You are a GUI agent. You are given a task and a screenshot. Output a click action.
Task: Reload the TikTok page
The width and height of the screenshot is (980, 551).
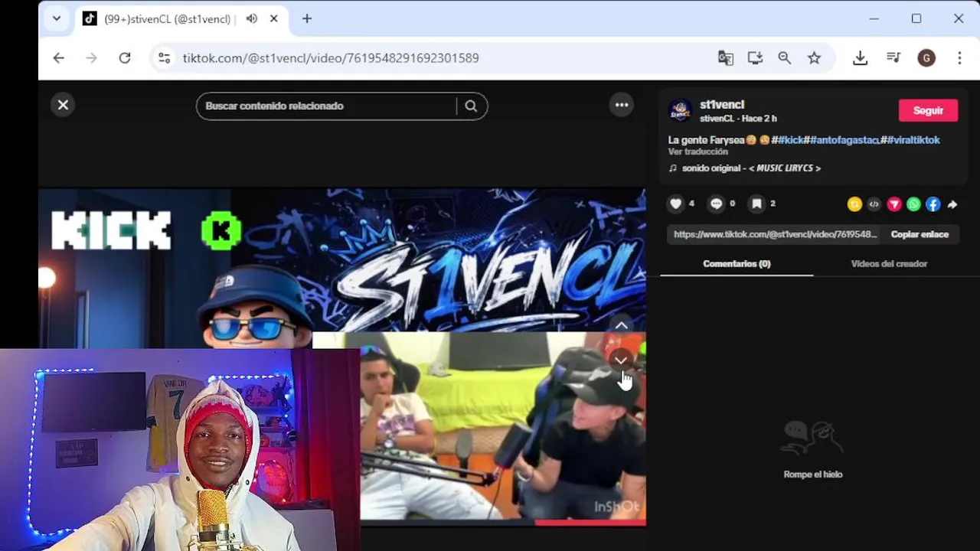[125, 58]
